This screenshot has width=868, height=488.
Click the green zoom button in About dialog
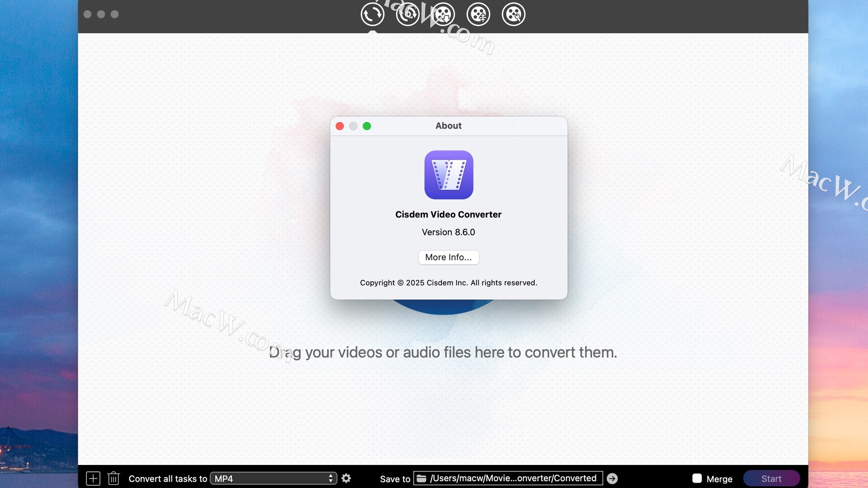pyautogui.click(x=367, y=126)
